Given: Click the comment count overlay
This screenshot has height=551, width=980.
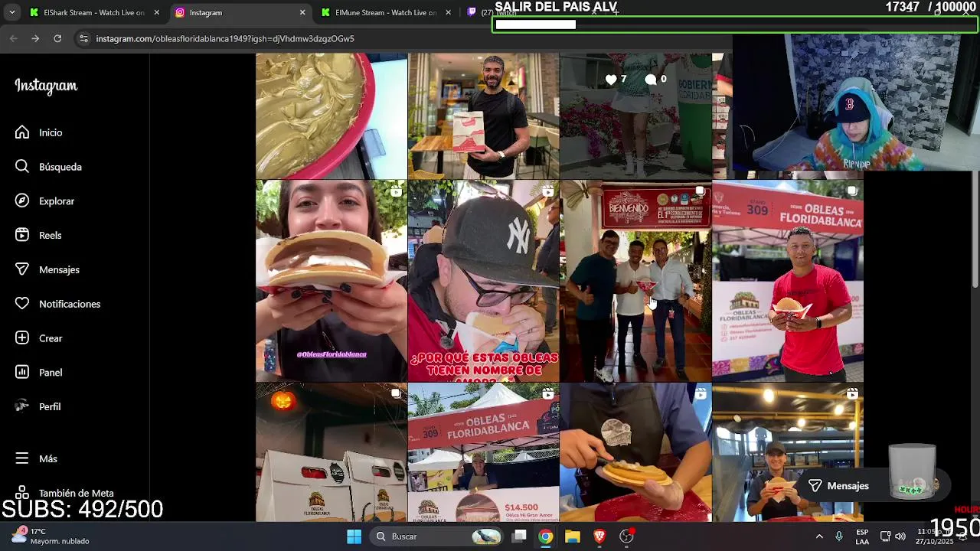Looking at the screenshot, I should [655, 79].
